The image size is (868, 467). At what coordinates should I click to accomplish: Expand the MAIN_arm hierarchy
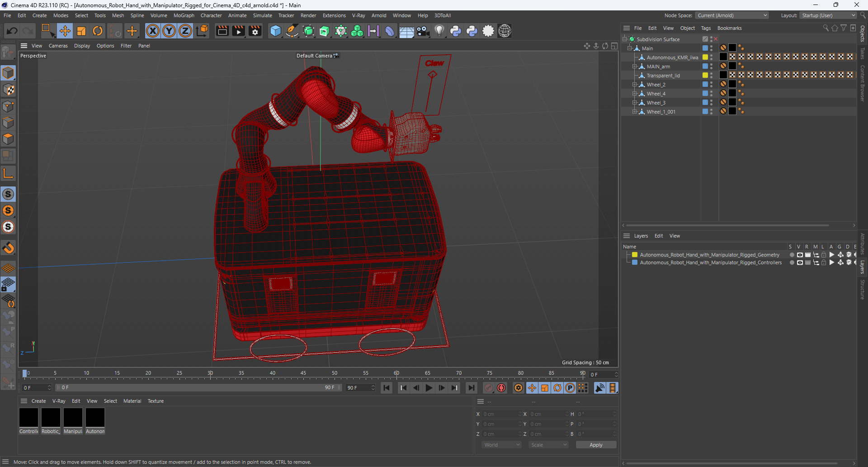[635, 67]
